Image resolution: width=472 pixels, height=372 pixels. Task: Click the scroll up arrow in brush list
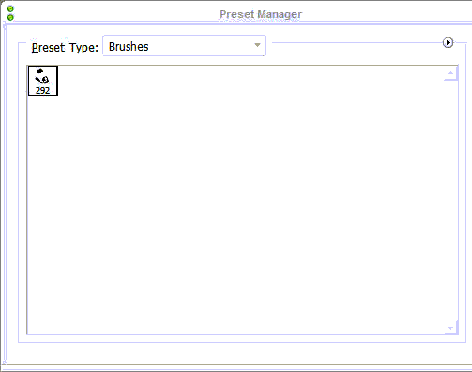click(x=451, y=73)
